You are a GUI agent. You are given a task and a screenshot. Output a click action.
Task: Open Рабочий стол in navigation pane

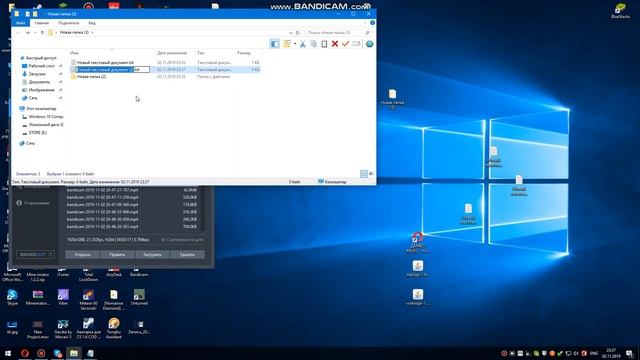41,66
